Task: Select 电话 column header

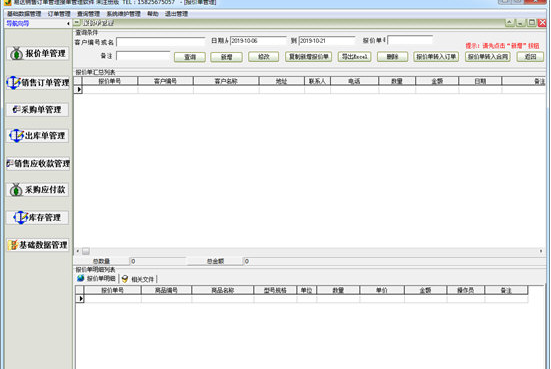Action: tap(354, 81)
